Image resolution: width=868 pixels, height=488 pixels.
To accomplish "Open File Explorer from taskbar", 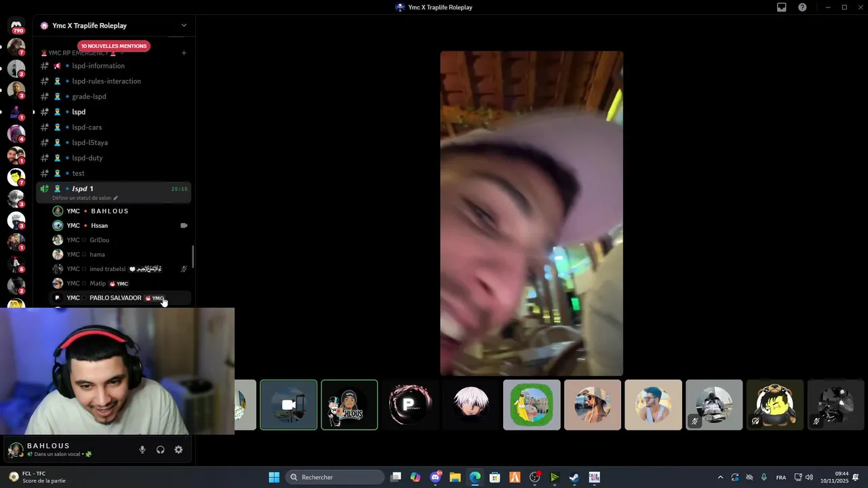I will click(x=455, y=477).
